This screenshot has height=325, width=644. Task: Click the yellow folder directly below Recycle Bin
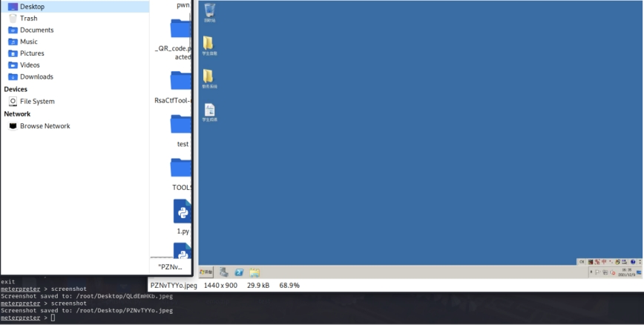tap(208, 43)
